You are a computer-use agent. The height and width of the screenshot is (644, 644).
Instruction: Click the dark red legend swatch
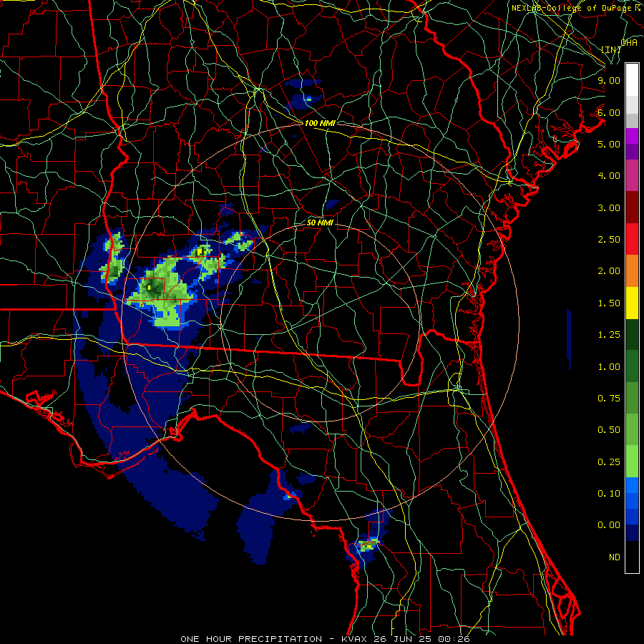pyautogui.click(x=632, y=208)
